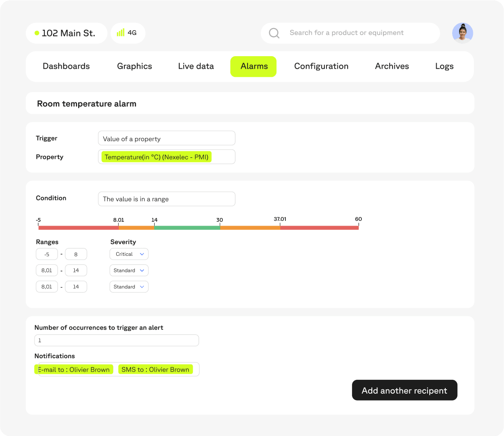Switch to the Dashboards tab
Viewport: 504px width, 436px height.
(66, 67)
